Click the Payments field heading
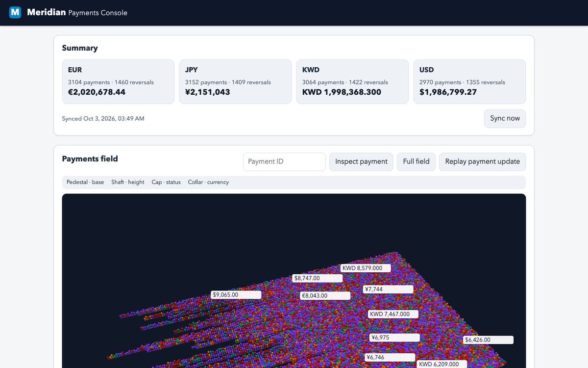Screen dimensions: 588x368 point(90,158)
